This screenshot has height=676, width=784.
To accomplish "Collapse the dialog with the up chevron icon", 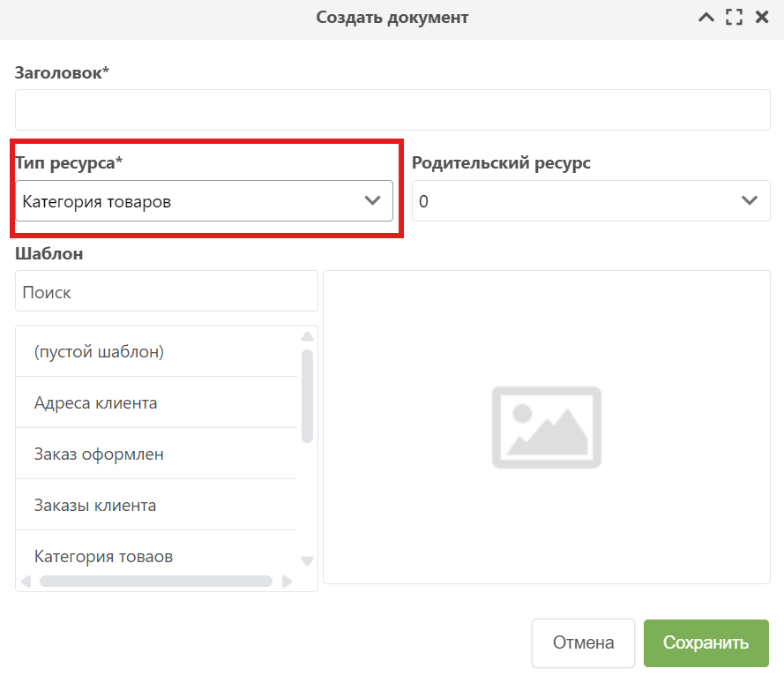I will [x=706, y=18].
